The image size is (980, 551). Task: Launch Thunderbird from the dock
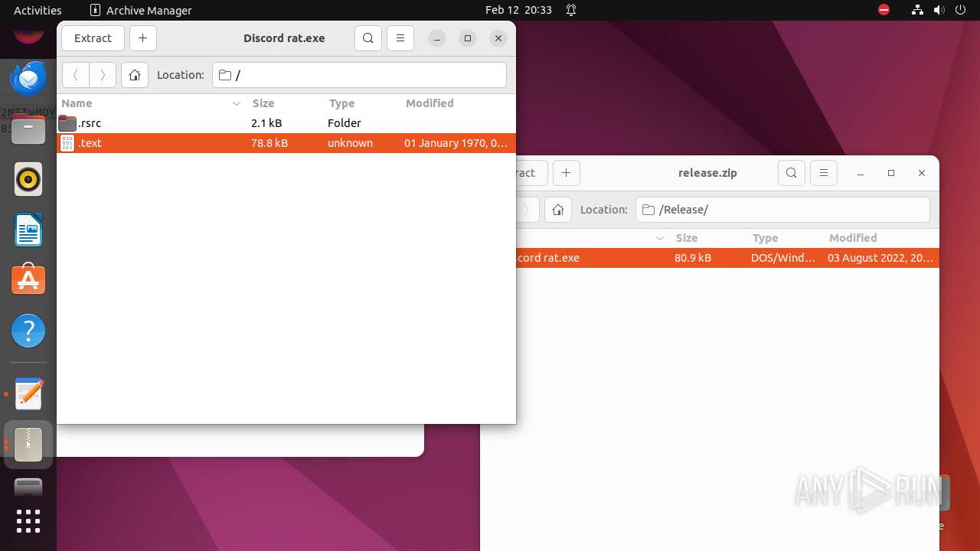(x=28, y=78)
